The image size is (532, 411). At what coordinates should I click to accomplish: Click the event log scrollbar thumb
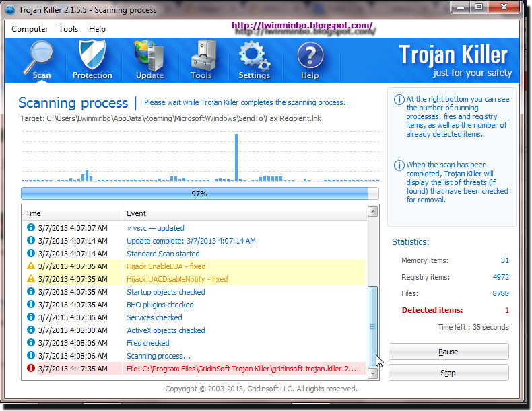[x=372, y=326]
